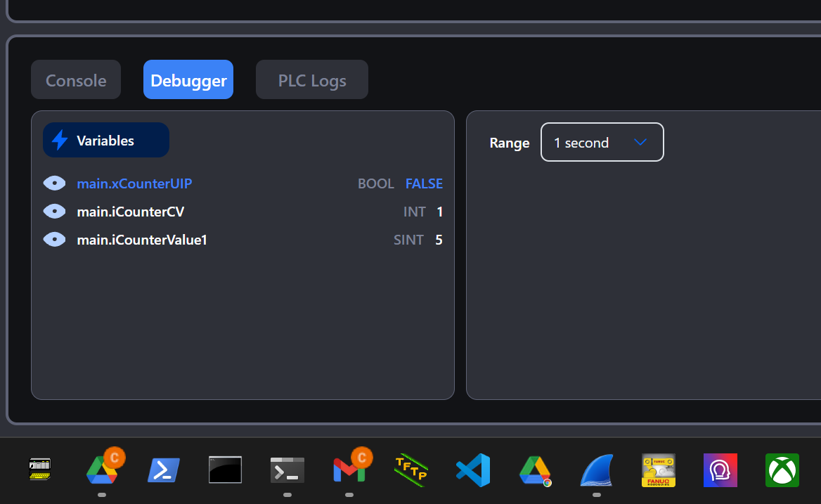Open the Range dropdown showing 1 second
Viewport: 821px width, 504px height.
click(601, 143)
